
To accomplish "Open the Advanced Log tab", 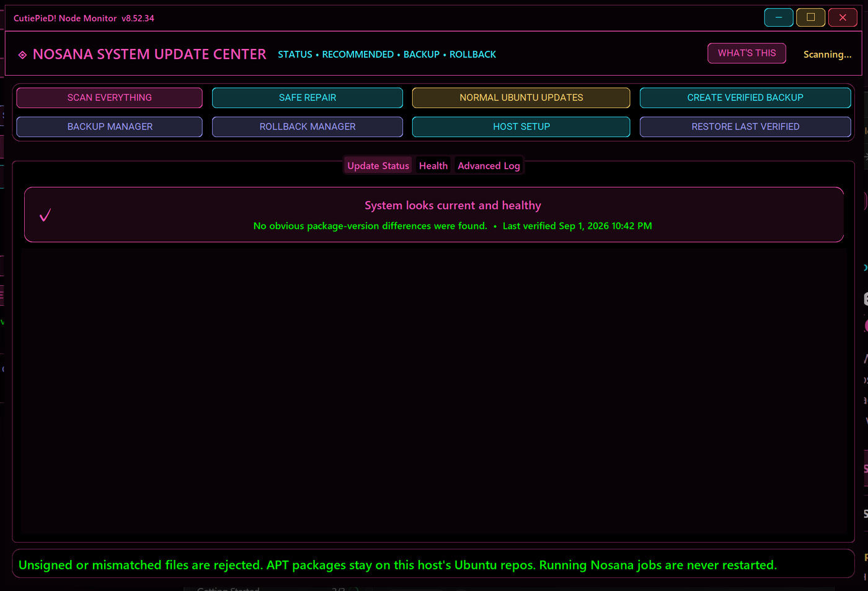I will tap(489, 166).
